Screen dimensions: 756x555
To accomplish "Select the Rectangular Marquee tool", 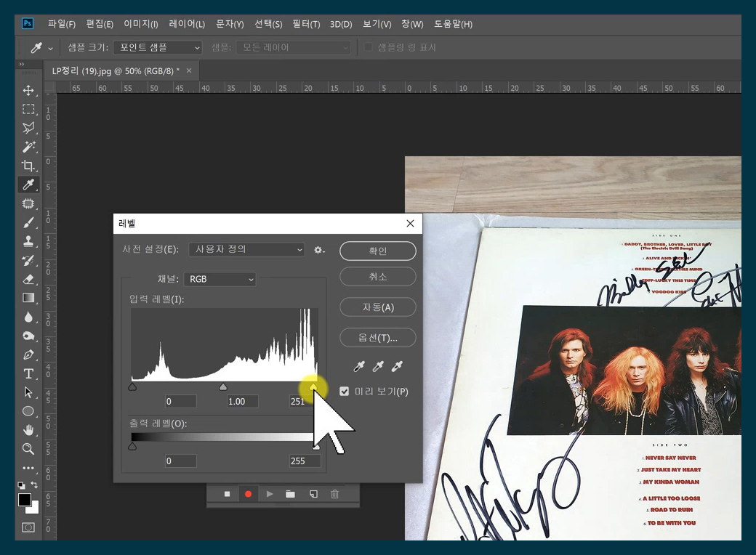I will (x=28, y=110).
